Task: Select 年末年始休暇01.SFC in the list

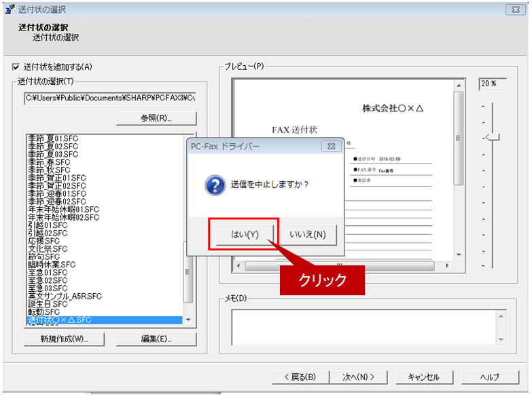Action: coord(63,209)
